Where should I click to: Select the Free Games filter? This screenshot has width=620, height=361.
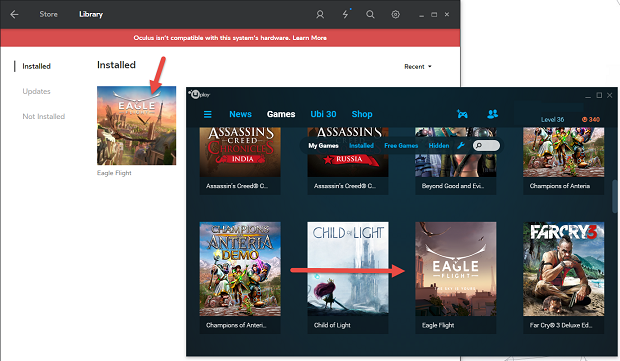[x=401, y=146]
